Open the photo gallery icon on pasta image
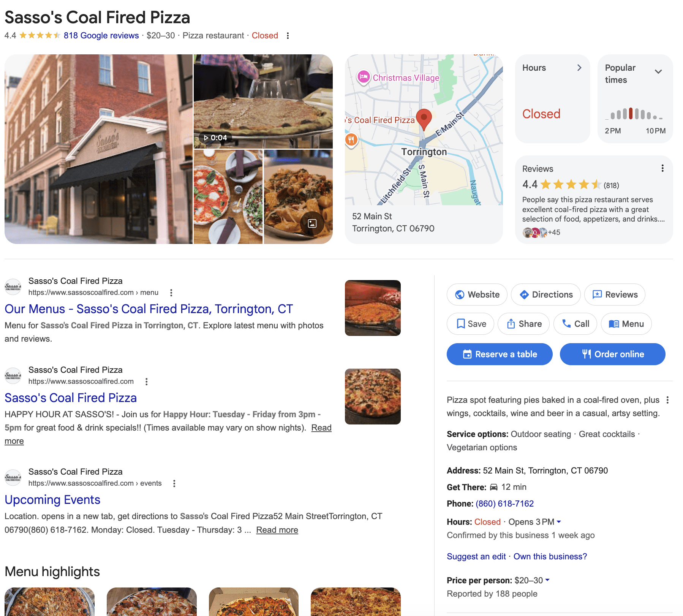 (312, 223)
